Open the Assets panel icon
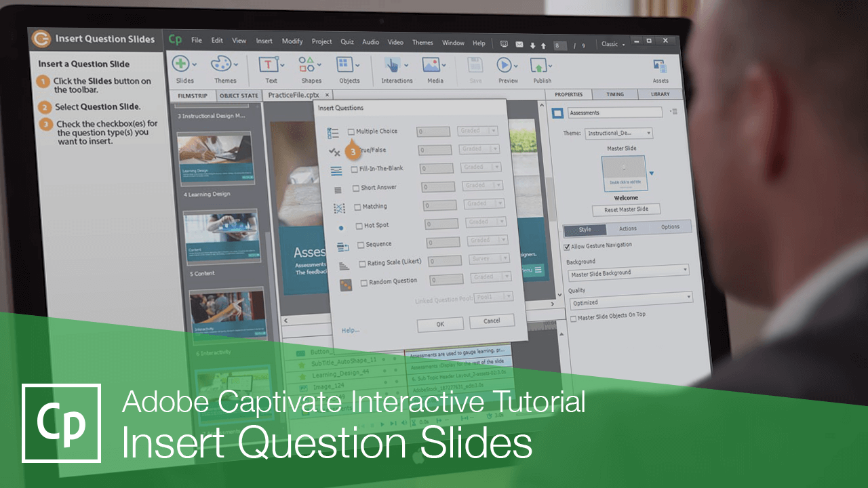Image resolution: width=868 pixels, height=488 pixels. pos(659,64)
